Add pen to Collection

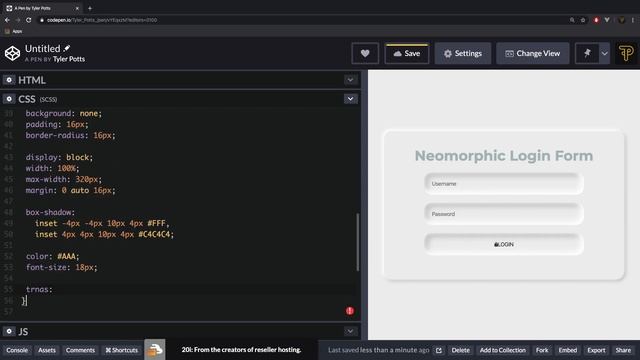coord(502,350)
